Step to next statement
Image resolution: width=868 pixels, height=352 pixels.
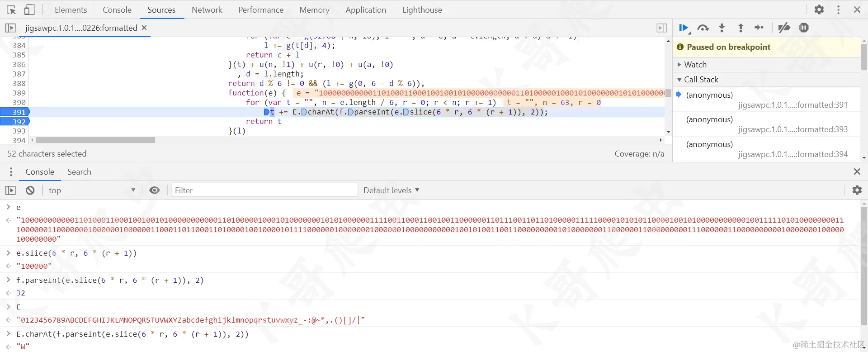point(759,28)
